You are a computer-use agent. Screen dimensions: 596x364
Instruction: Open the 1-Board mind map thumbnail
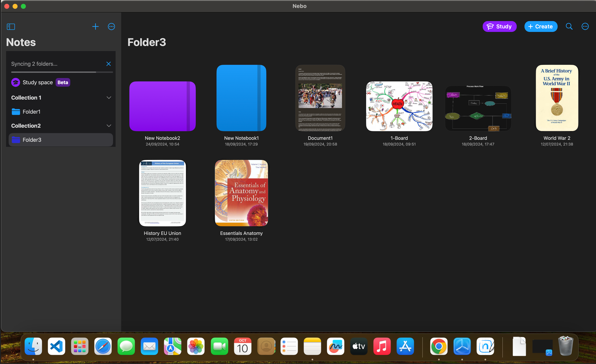click(x=399, y=106)
